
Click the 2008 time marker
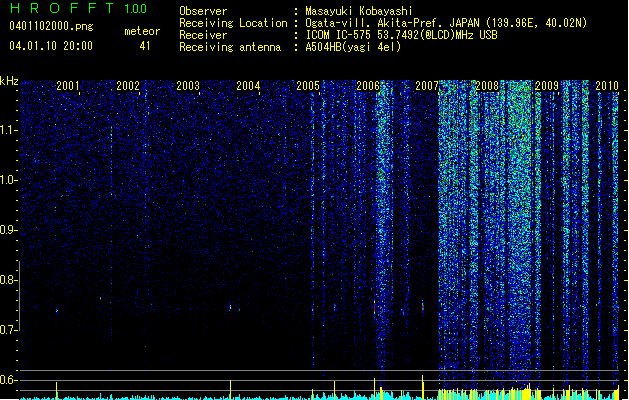[487, 85]
